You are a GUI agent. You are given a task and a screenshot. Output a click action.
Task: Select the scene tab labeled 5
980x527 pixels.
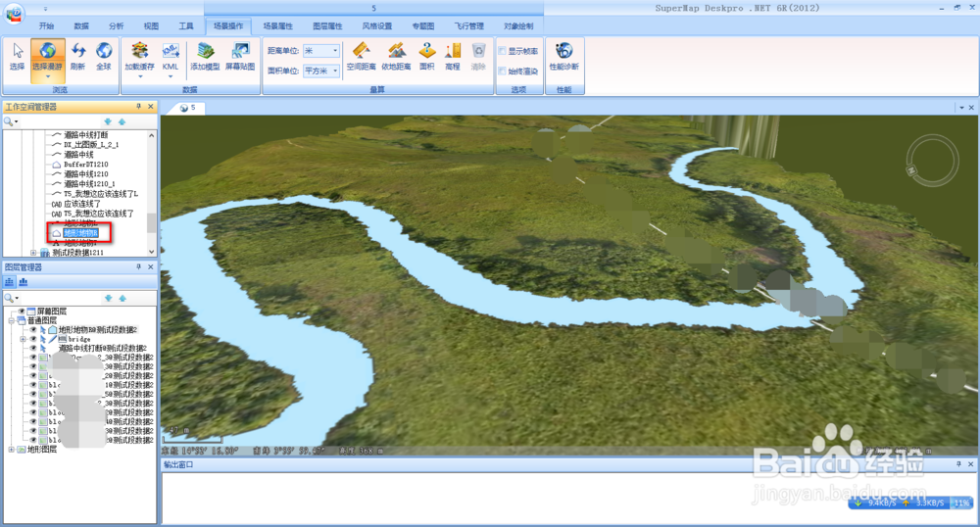187,108
